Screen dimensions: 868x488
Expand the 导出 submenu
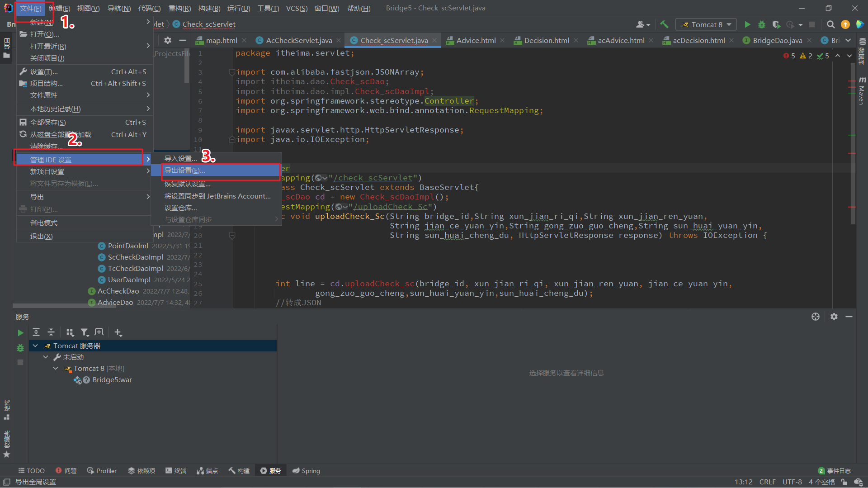[84, 197]
